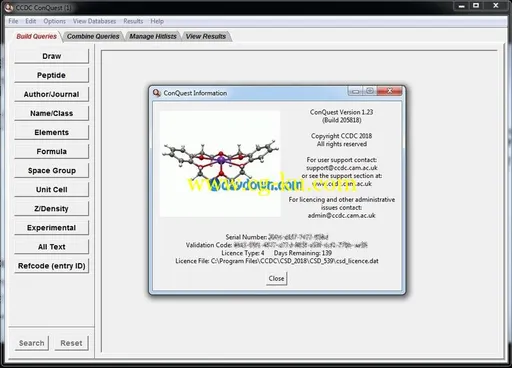The image size is (512, 368).
Task: Open the Author/Journal query
Action: (52, 94)
